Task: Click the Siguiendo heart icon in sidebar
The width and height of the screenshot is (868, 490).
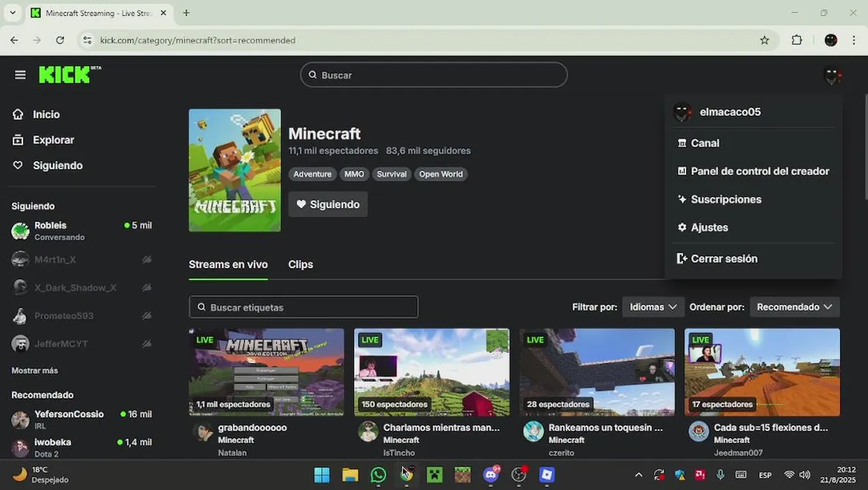Action: click(18, 165)
